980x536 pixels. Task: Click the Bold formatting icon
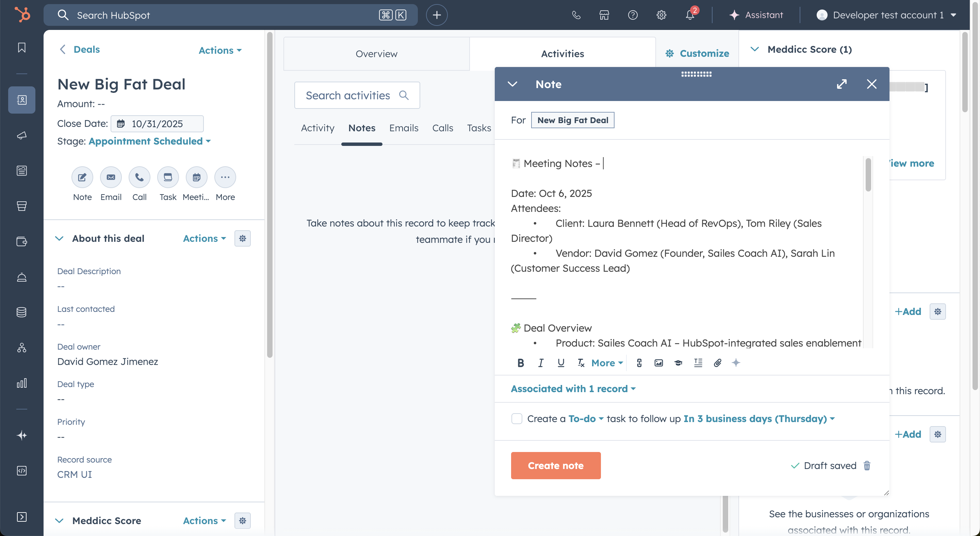coord(520,363)
